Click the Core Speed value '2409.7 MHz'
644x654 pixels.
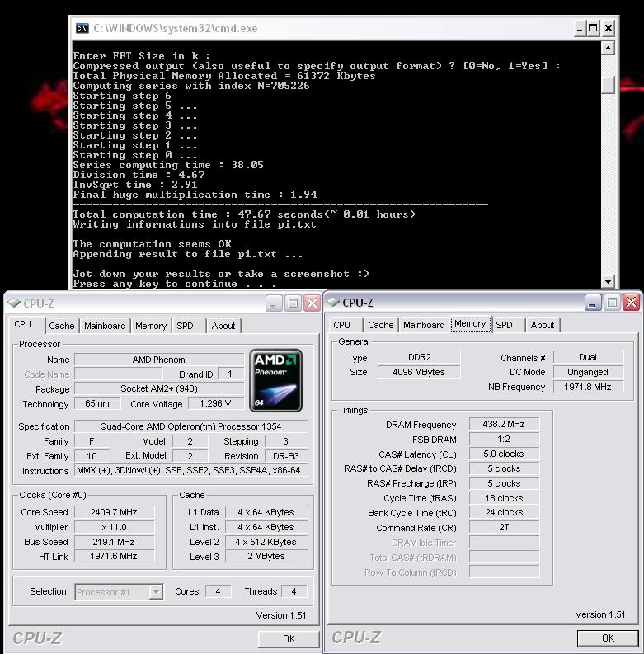[114, 512]
